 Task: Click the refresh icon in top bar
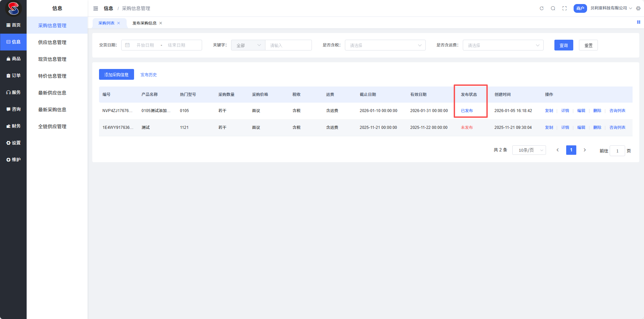point(542,8)
